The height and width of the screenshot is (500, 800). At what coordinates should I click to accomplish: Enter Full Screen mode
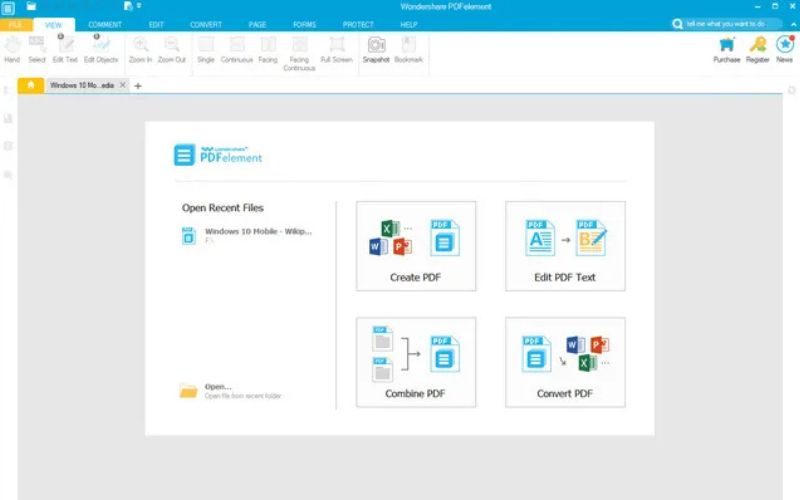click(337, 50)
